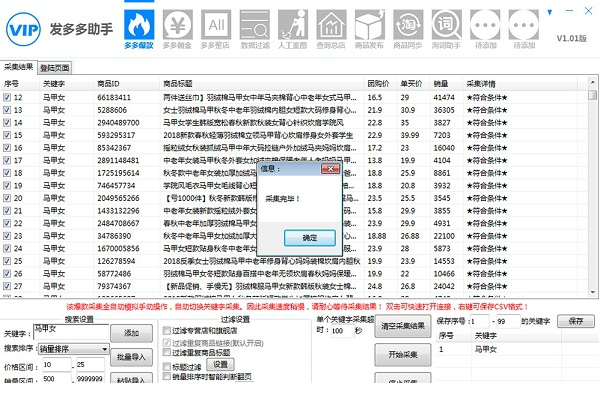Open the 数据过滤 filter tool

(254, 29)
